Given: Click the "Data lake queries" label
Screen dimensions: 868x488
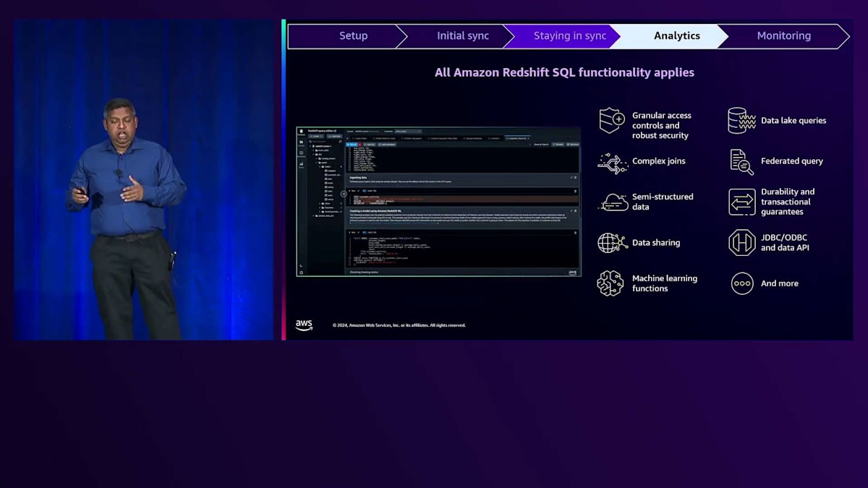Looking at the screenshot, I should point(793,121).
